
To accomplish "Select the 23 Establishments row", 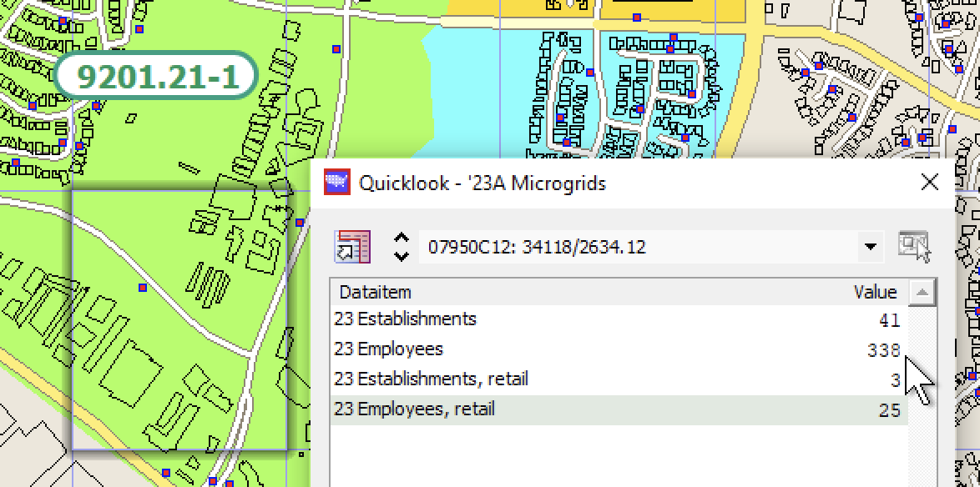I will pyautogui.click(x=618, y=319).
